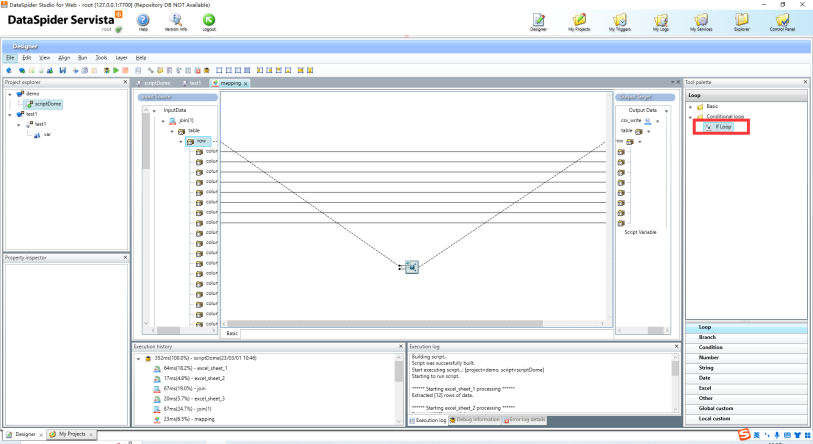The height and width of the screenshot is (444, 813).
Task: Switch to the Error log details tab
Action: tap(524, 420)
